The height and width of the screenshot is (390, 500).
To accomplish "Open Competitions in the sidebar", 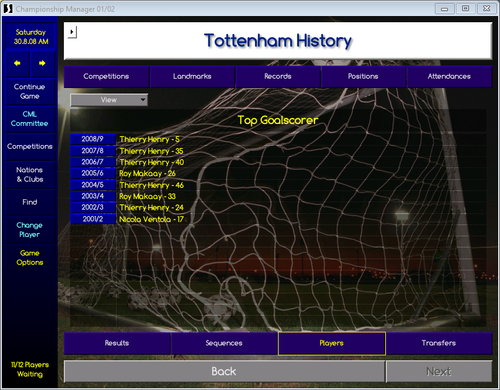I will pos(30,146).
